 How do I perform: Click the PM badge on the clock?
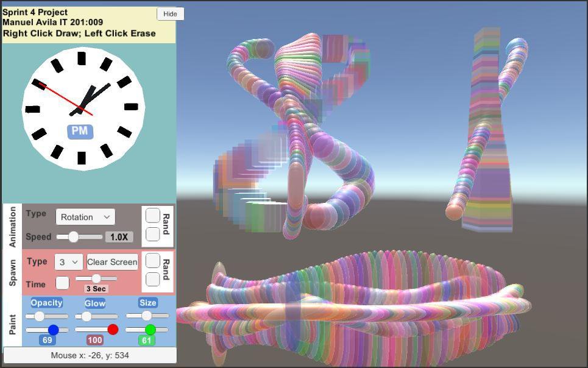tap(80, 131)
